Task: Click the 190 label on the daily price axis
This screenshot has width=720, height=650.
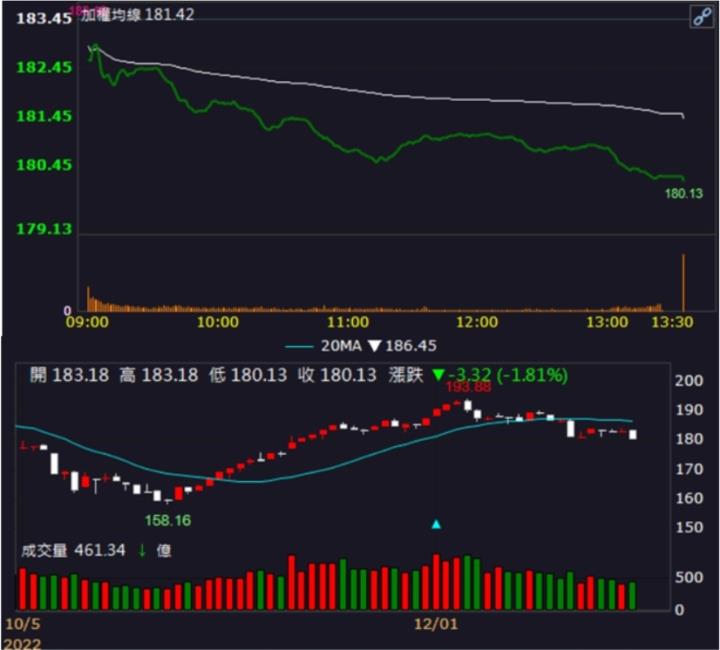Action: pyautogui.click(x=689, y=410)
